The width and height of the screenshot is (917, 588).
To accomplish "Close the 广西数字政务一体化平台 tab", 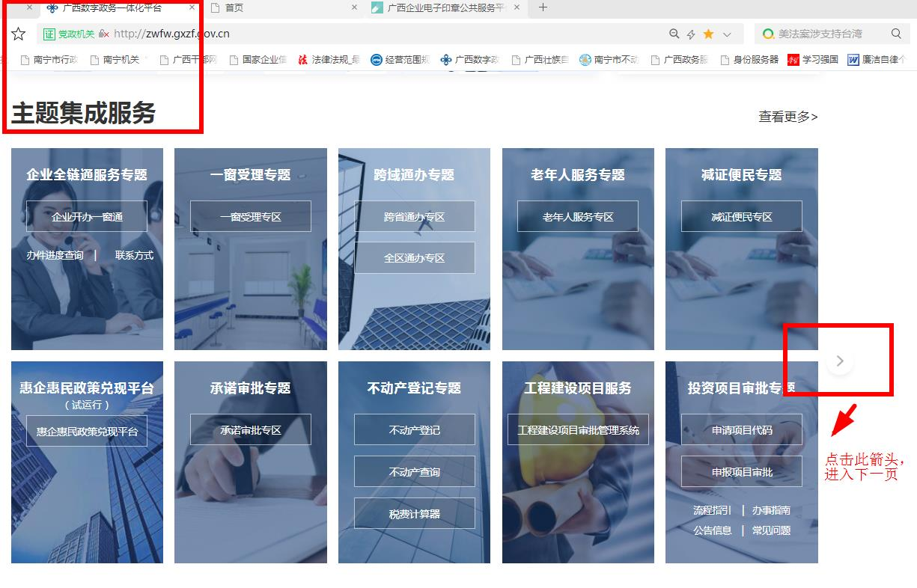I will pos(192,7).
